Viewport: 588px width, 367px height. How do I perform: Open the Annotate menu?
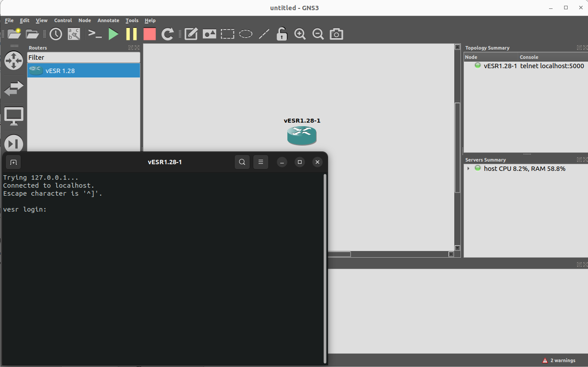pyautogui.click(x=108, y=20)
